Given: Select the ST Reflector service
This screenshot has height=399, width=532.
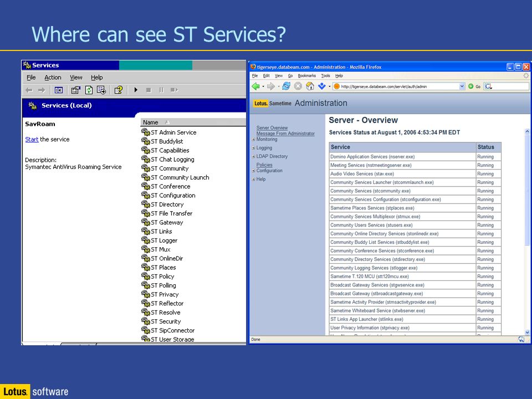Looking at the screenshot, I should [x=162, y=303].
